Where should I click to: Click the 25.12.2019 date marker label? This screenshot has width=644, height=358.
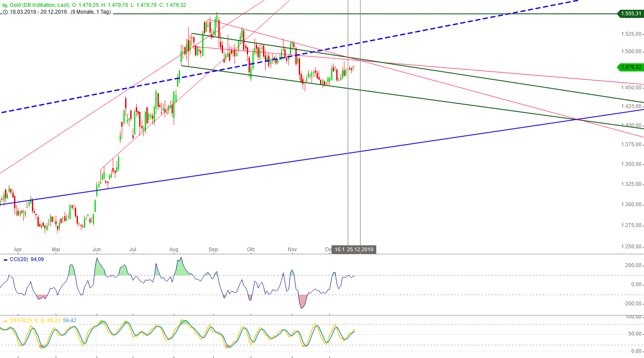(x=360, y=250)
